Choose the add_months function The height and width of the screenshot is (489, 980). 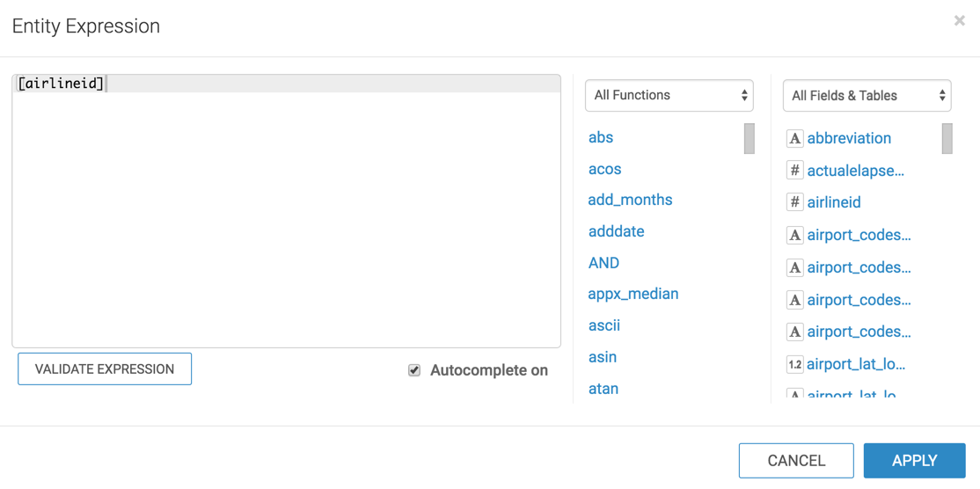click(630, 200)
